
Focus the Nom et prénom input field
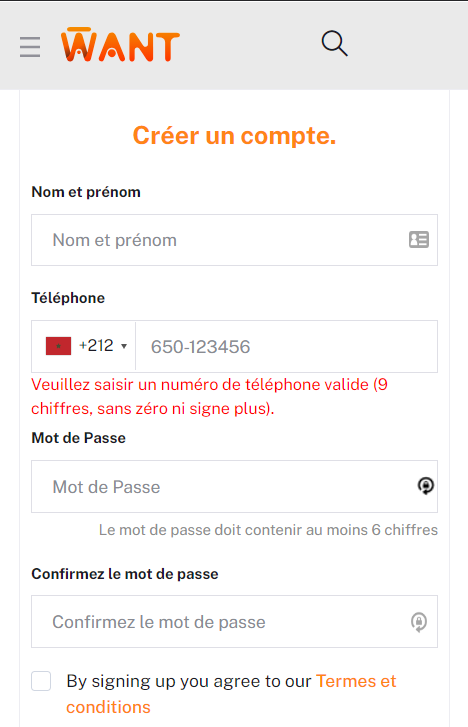pyautogui.click(x=234, y=240)
